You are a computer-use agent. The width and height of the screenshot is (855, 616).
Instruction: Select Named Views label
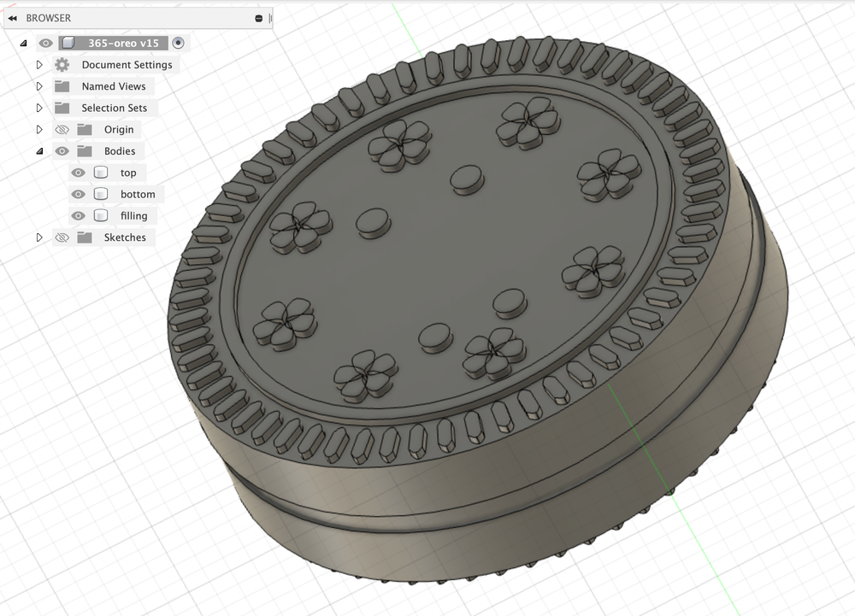(114, 86)
